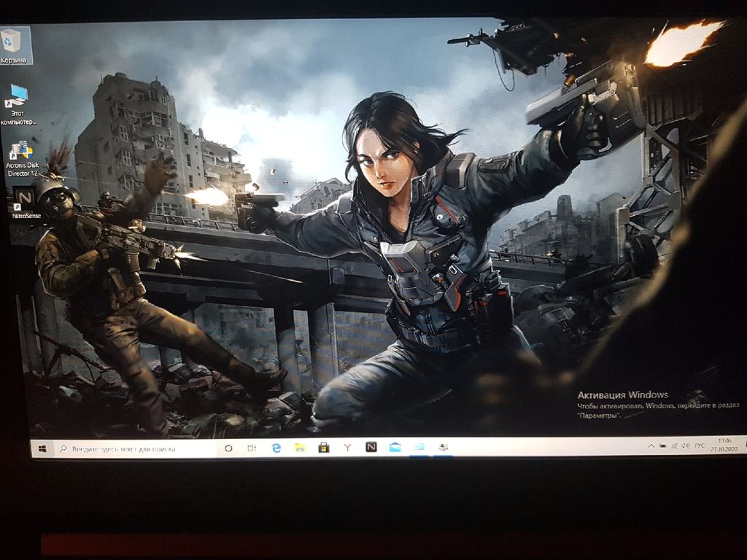Show battery status in system tray
747x560 pixels.
662,446
